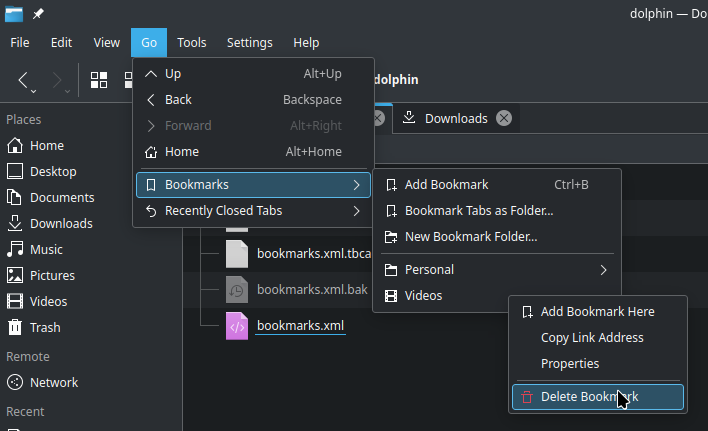Viewport: 708px width, 431px height.
Task: Toggle the pin window icon
Action: 38,14
